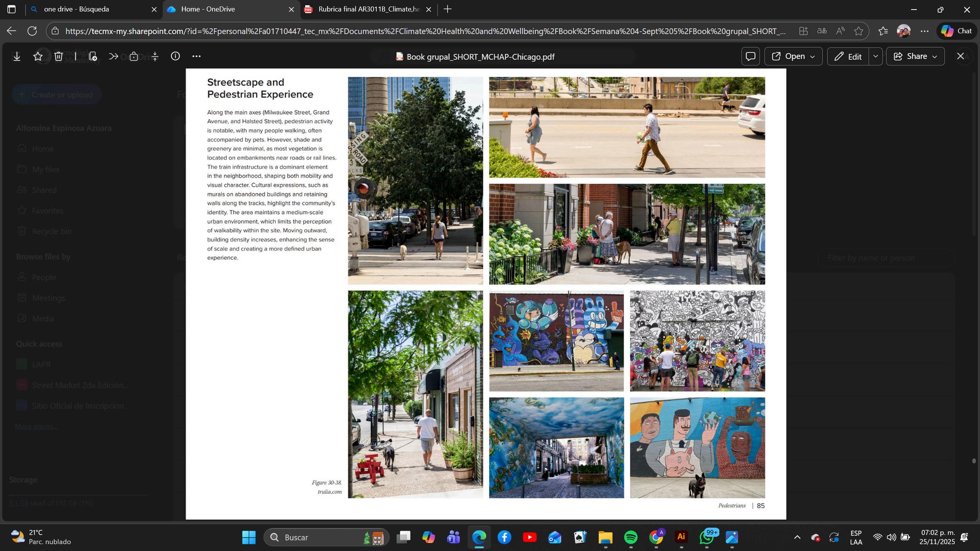This screenshot has width=980, height=551.
Task: Add file to Favorites with star icon
Action: click(38, 56)
